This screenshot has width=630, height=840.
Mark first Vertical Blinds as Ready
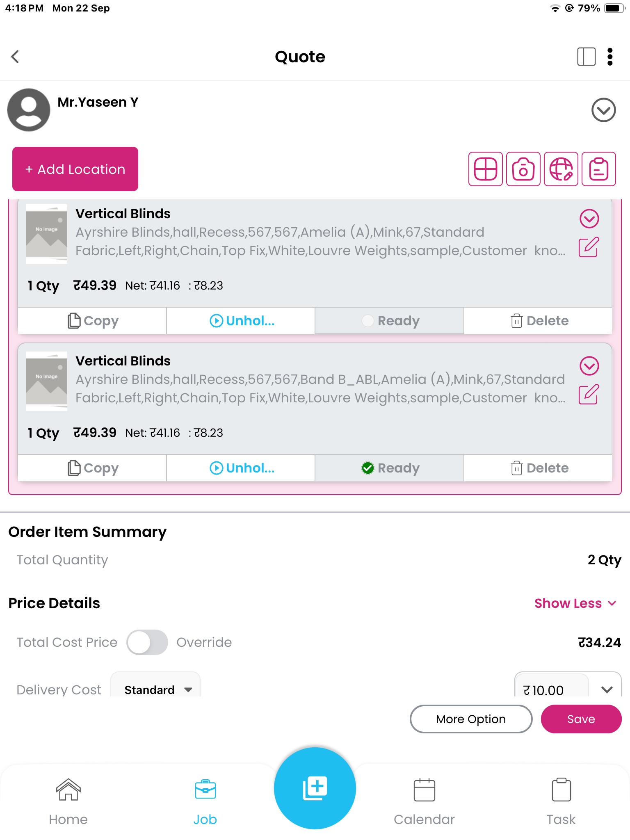click(x=390, y=321)
